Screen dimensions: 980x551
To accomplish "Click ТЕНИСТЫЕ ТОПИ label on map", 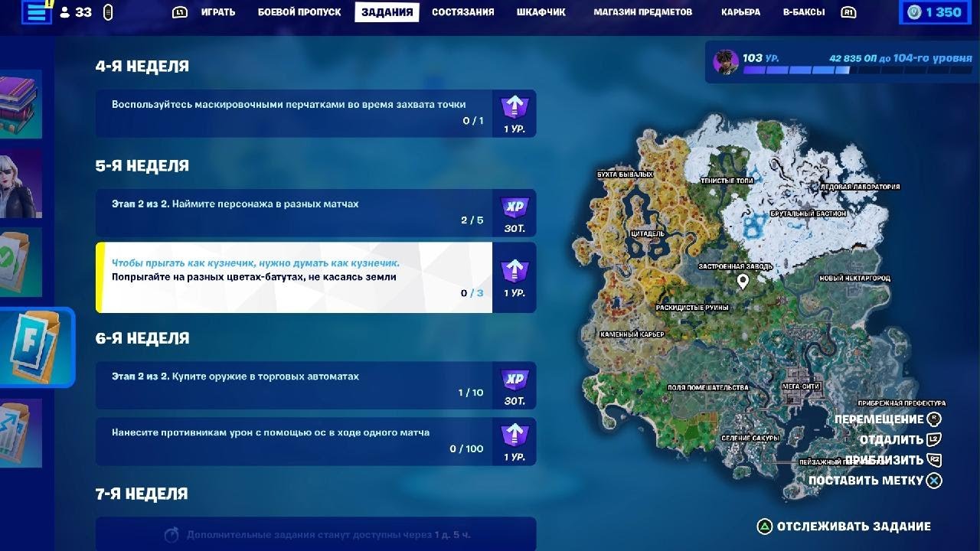I will click(727, 181).
